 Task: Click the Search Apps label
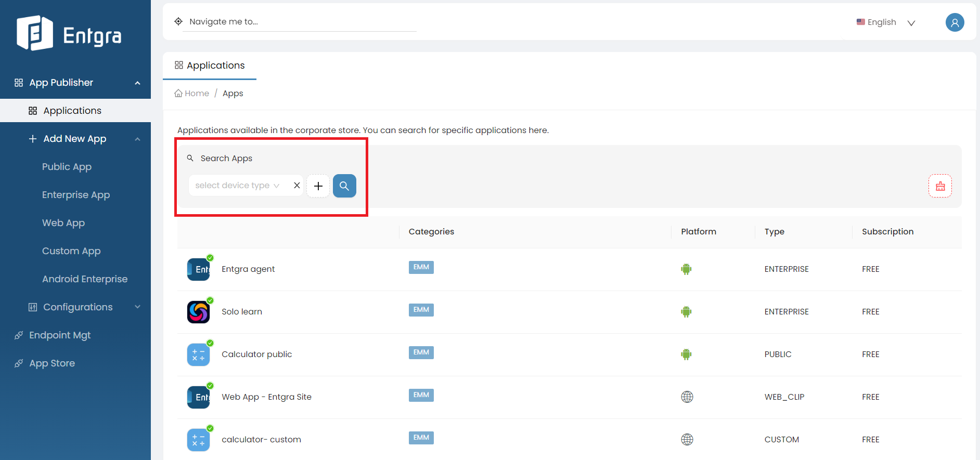(x=226, y=158)
